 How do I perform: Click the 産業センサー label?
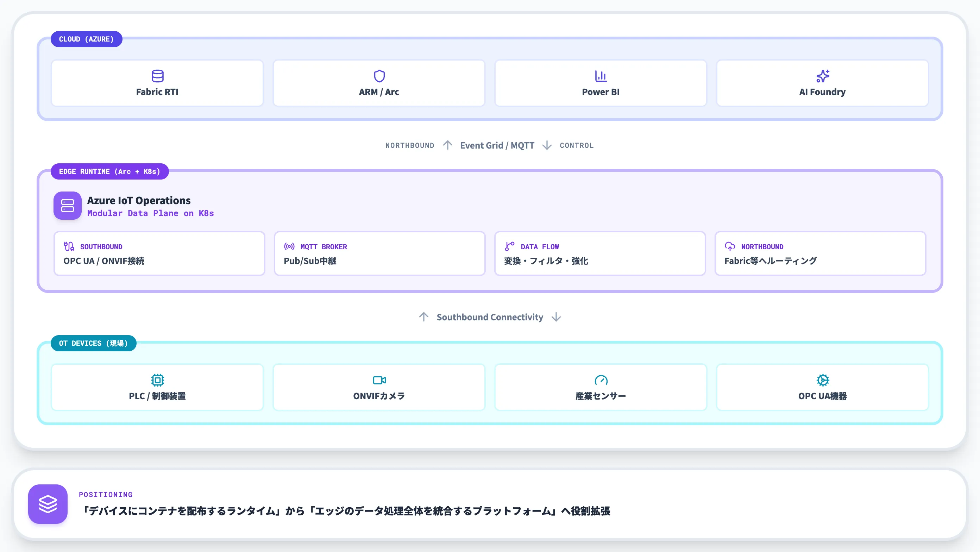coord(601,396)
